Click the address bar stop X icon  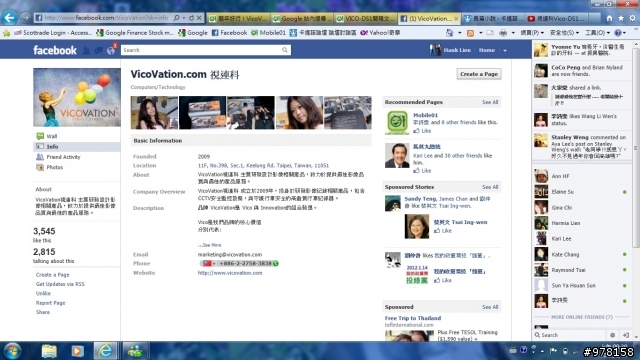coord(199,18)
